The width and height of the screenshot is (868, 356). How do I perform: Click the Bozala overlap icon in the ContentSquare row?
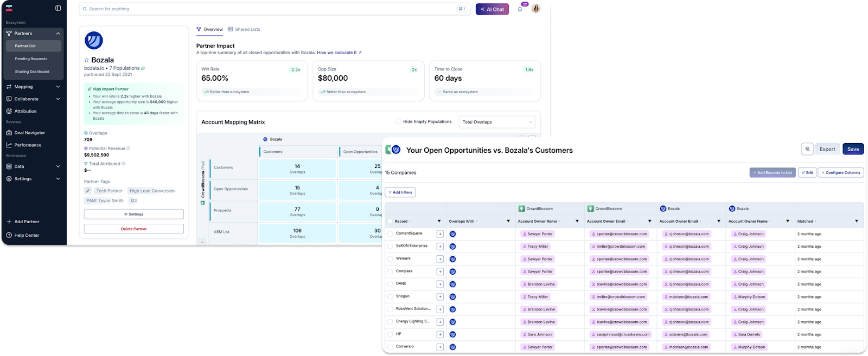pos(452,234)
